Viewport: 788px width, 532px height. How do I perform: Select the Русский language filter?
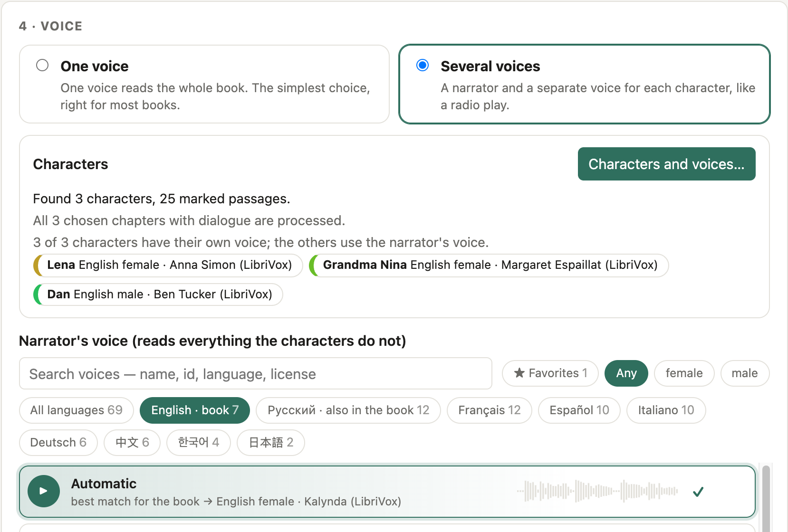pos(348,410)
